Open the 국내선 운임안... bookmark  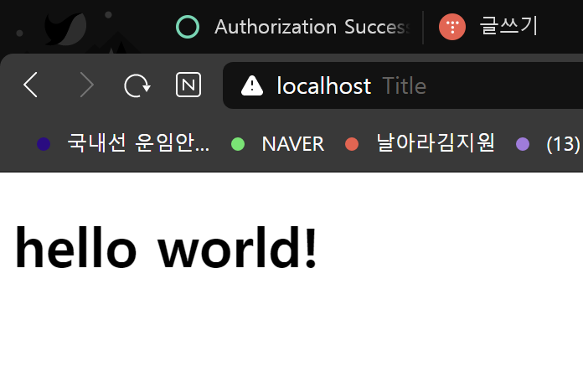(122, 143)
